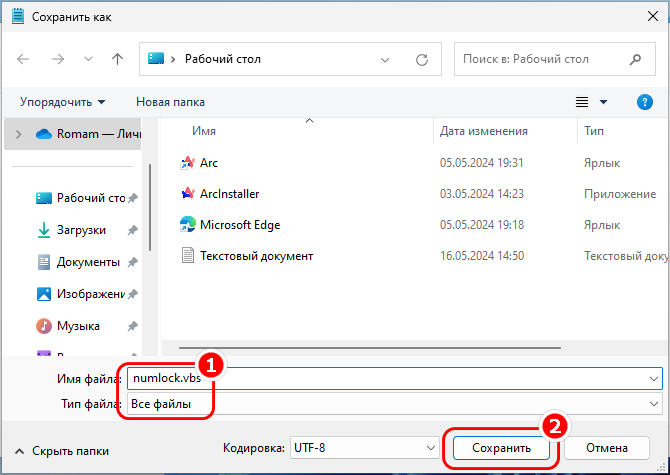Open the Organize menu
Viewport: 670px width, 475px height.
pos(62,102)
